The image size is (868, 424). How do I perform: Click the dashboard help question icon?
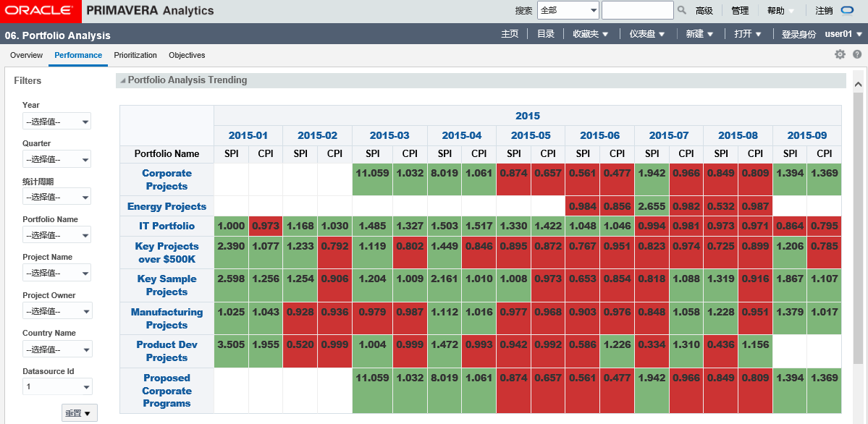857,54
